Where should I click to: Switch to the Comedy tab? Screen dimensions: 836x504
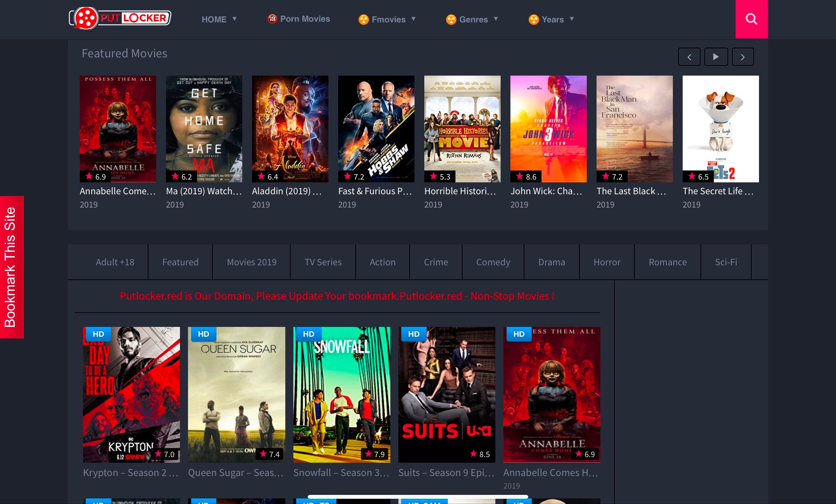click(493, 262)
